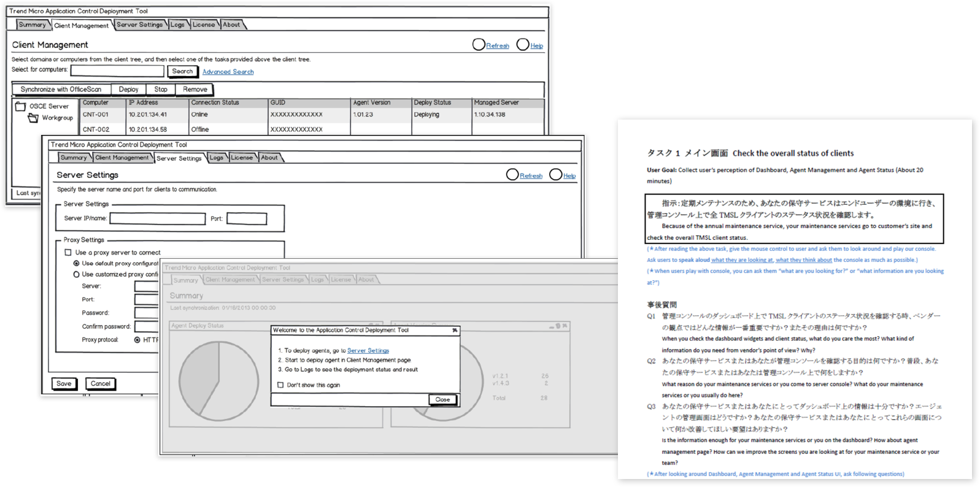
Task: Click grayed Server Settings tab in Summary window
Action: point(283,280)
